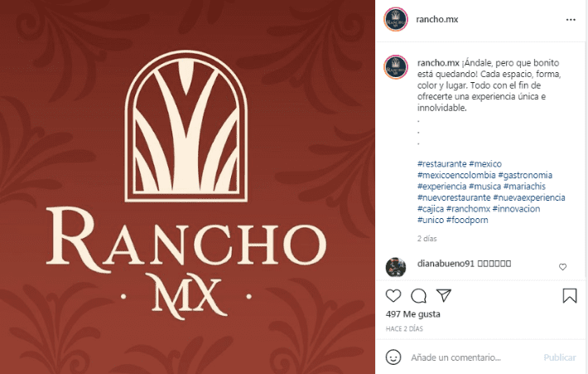This screenshot has width=588, height=374.
Task: Open dianabueno91's profile picture
Action: click(x=396, y=267)
